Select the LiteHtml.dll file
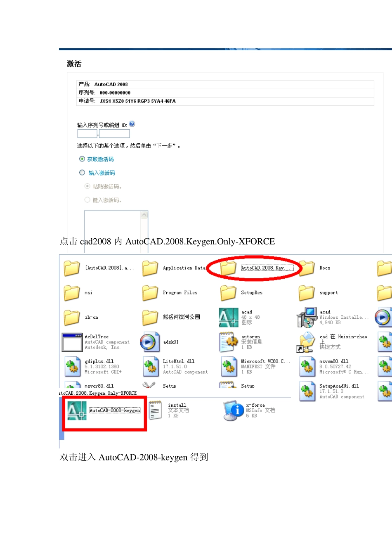The width and height of the screenshot is (392, 555). click(175, 367)
